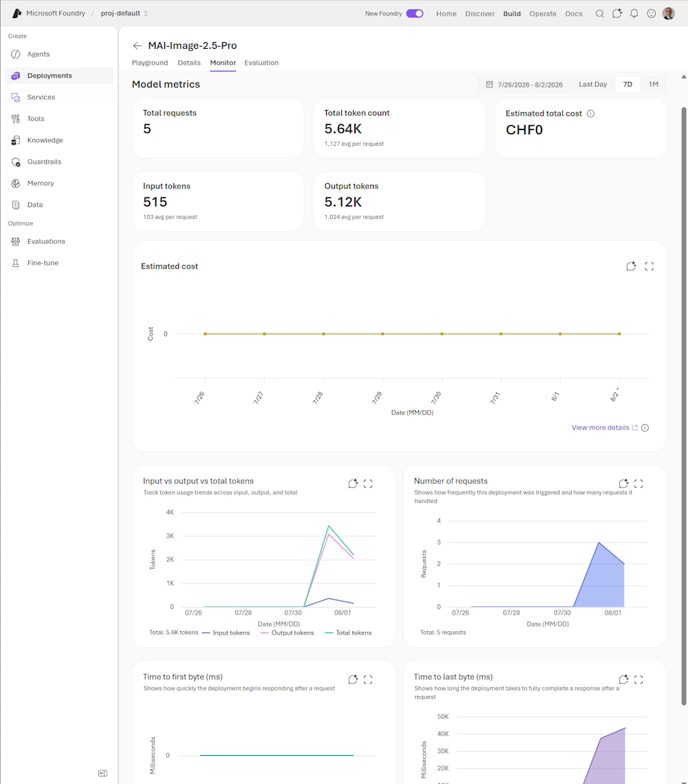Viewport: 688px width, 784px height.
Task: Click info icon next to Estimated total cost
Action: pyautogui.click(x=590, y=114)
